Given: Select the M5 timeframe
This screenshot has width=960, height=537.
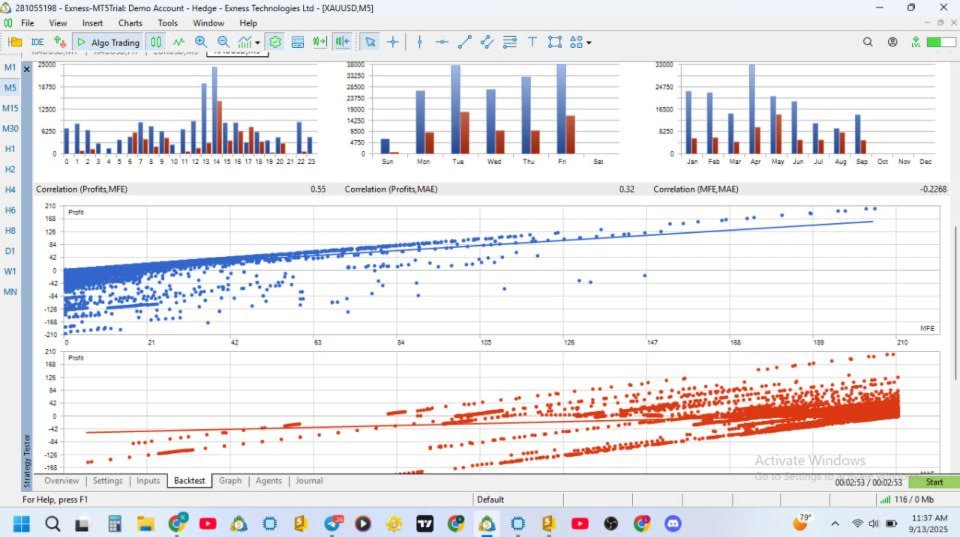Looking at the screenshot, I should (x=10, y=88).
